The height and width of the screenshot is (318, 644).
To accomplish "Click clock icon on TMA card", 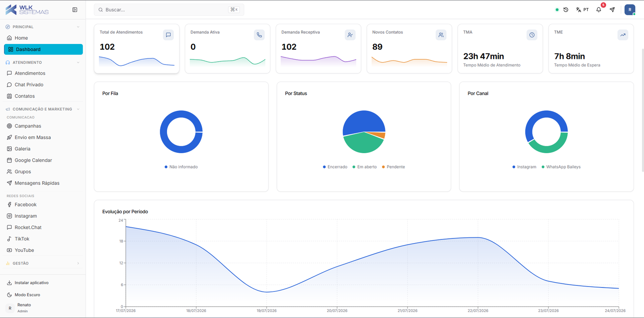I will (x=532, y=35).
